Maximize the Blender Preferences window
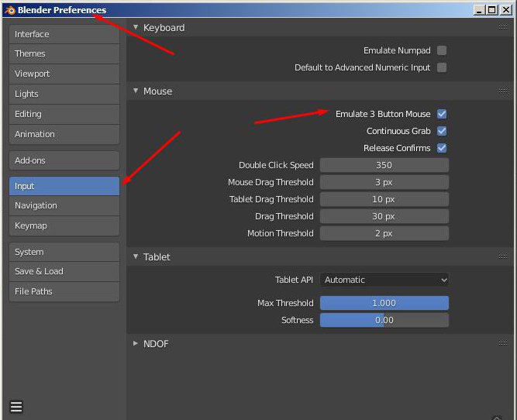 click(491, 10)
